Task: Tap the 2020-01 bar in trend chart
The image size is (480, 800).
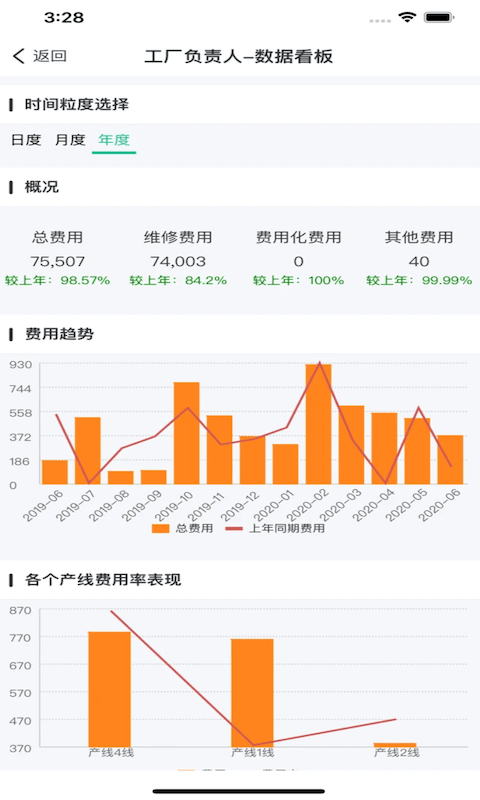Action: pyautogui.click(x=286, y=464)
